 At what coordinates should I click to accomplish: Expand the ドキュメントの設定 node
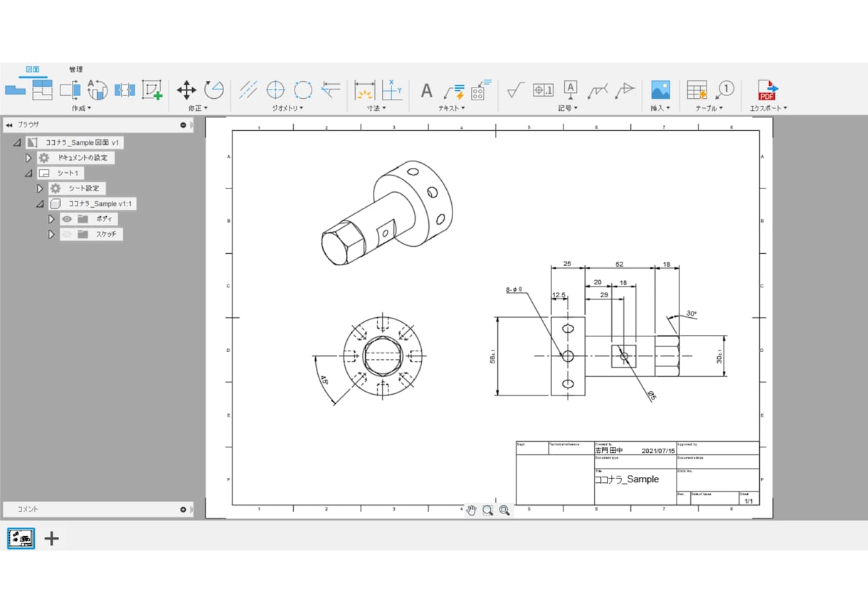point(29,158)
